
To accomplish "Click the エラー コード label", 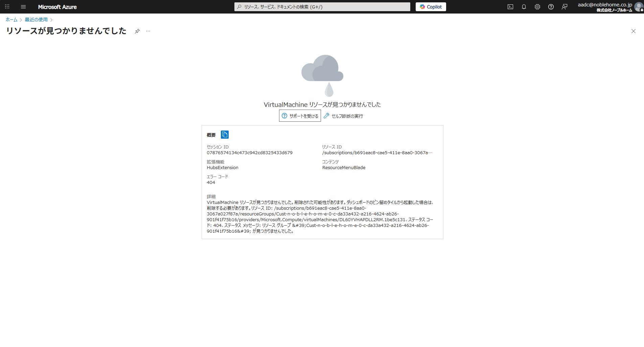I will point(217,177).
